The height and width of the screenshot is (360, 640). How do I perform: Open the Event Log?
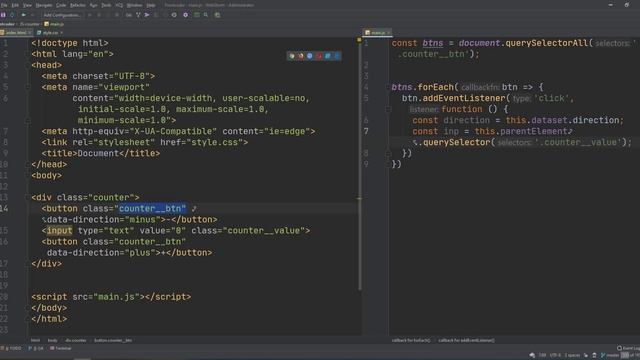629,349
